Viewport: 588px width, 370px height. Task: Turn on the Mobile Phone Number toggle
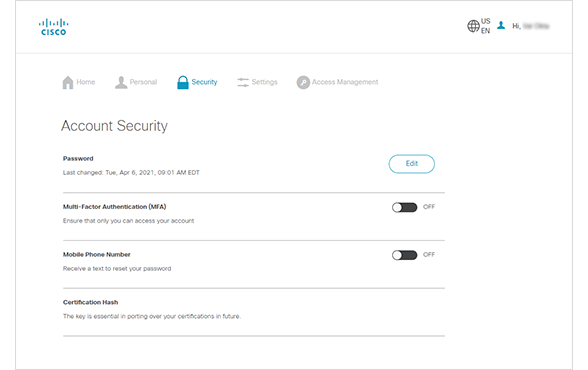[405, 255]
